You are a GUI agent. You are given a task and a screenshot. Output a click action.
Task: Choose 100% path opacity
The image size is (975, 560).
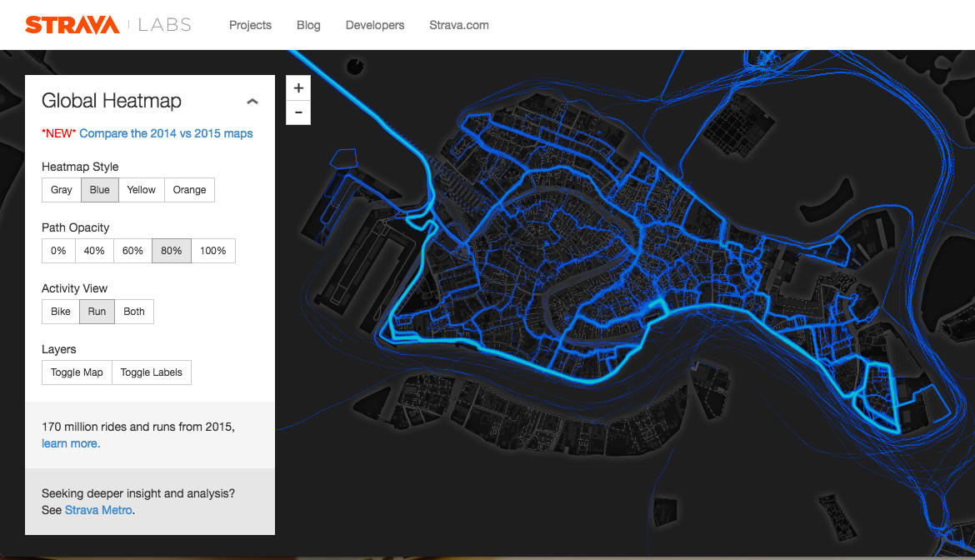pos(212,251)
